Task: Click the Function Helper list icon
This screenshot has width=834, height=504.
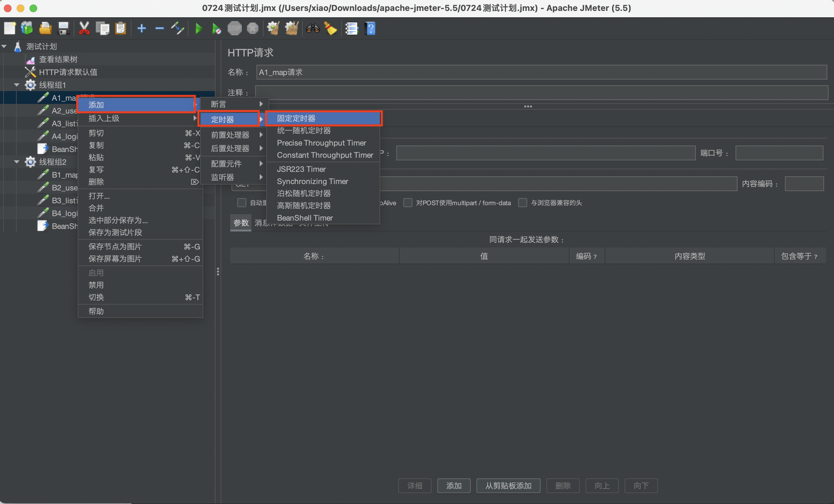Action: [352, 29]
